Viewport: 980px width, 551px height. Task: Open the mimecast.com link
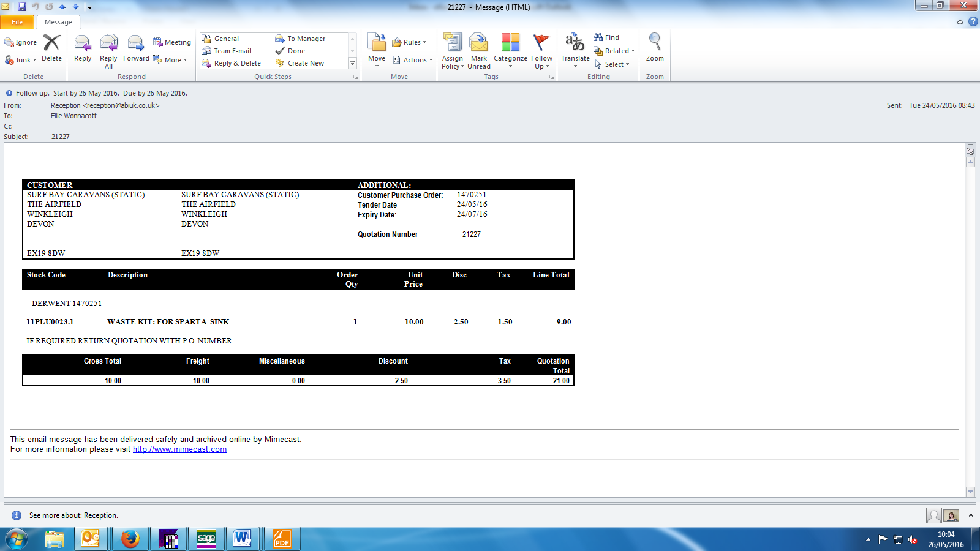(x=179, y=449)
